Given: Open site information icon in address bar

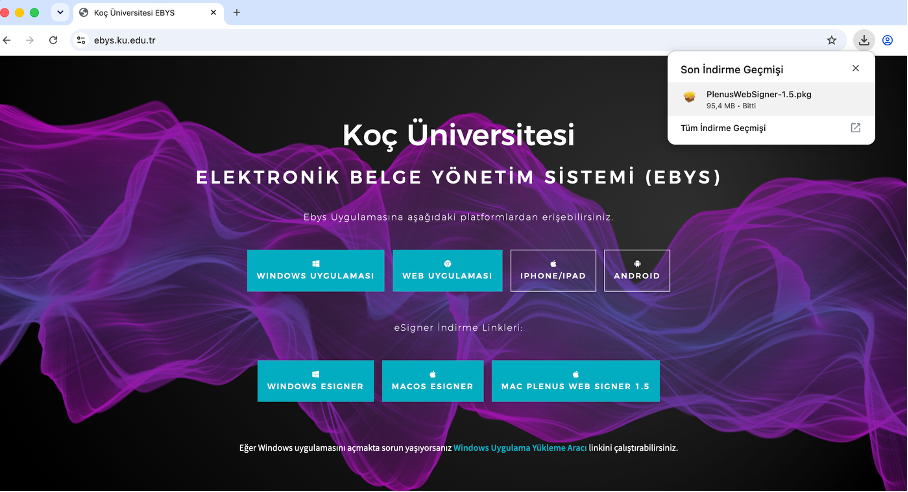Looking at the screenshot, I should pos(81,40).
